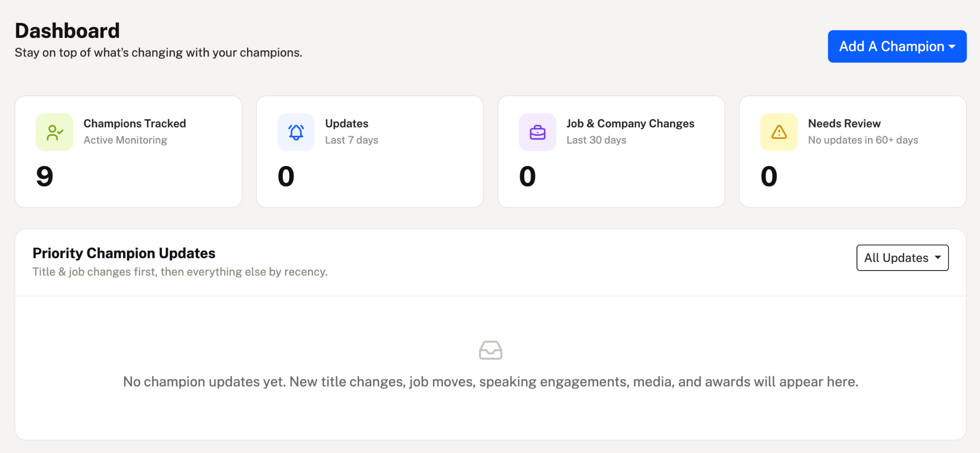Click the Dashboard page heading
This screenshot has width=980, height=453.
[67, 31]
